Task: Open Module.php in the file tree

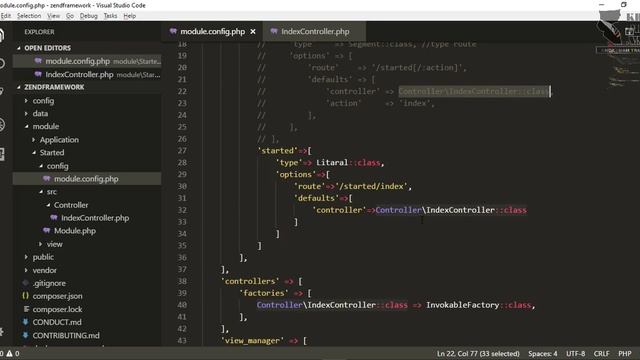Action: pos(75,231)
